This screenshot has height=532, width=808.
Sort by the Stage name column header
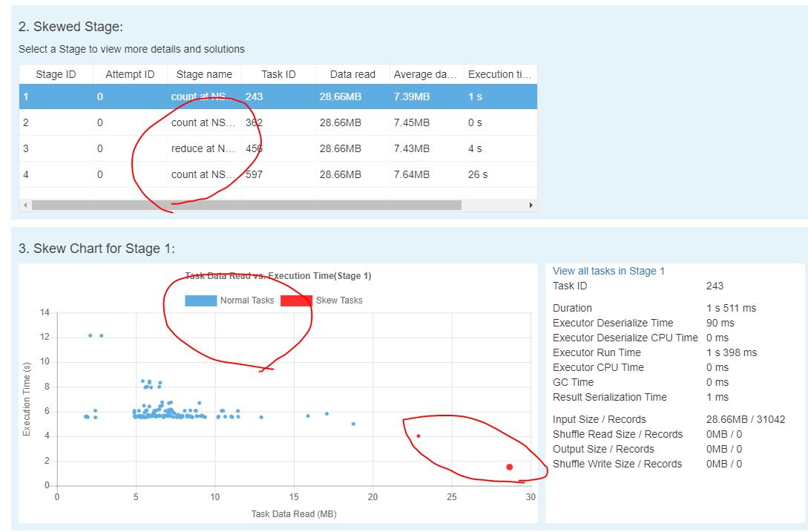click(204, 74)
